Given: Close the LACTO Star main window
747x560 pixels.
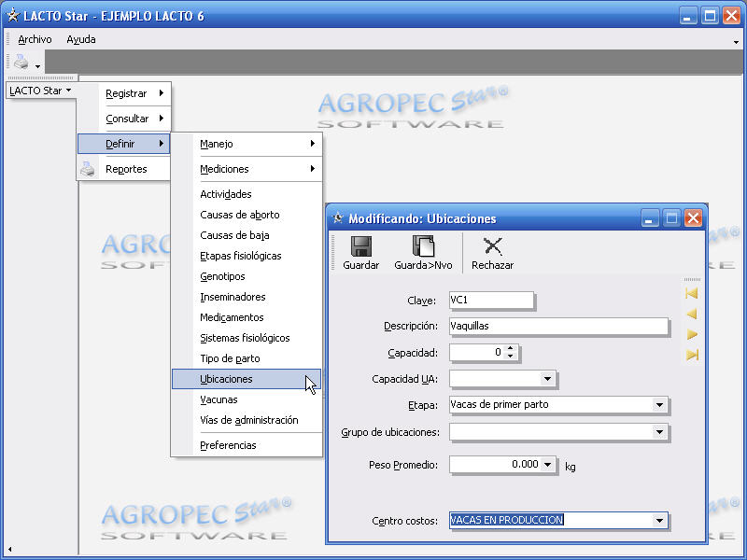Looking at the screenshot, I should 731,16.
